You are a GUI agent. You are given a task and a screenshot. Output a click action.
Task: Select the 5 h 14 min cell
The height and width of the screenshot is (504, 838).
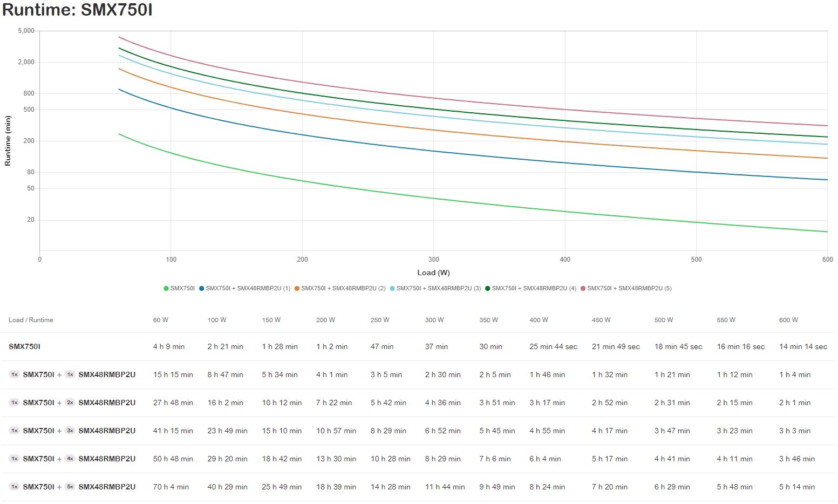click(x=797, y=487)
